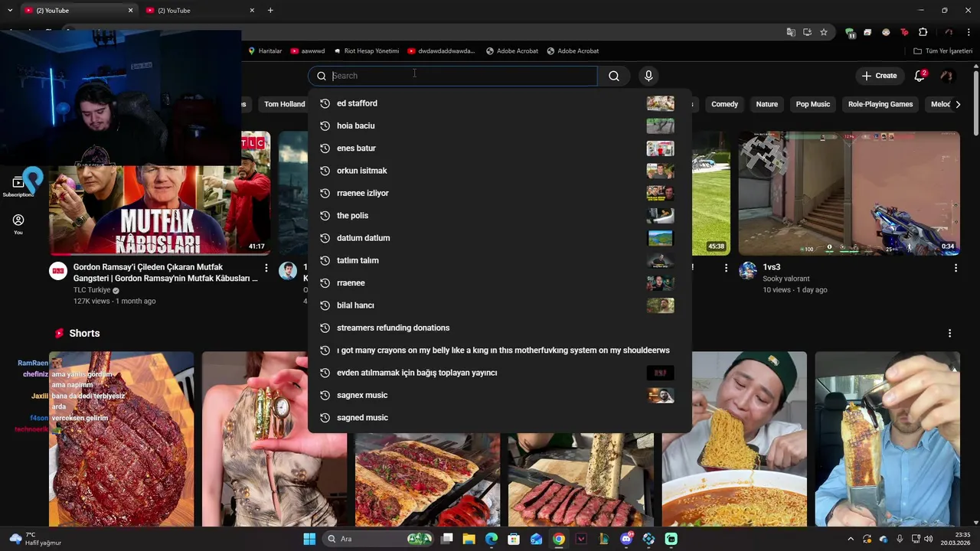Open the Haritalar bookmark
980x551 pixels.
[x=265, y=51]
